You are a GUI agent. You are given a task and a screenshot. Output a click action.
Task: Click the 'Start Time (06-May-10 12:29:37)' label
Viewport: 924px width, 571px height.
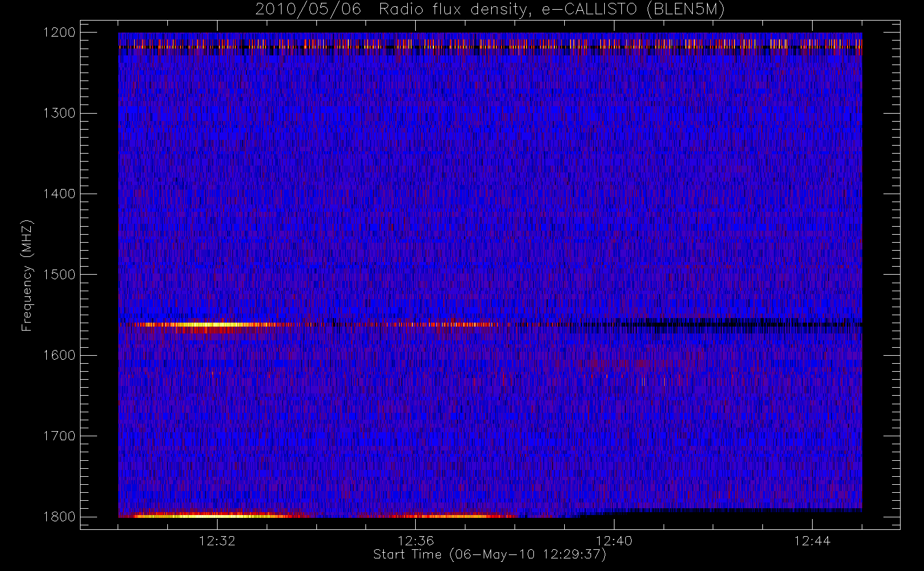[x=489, y=554]
